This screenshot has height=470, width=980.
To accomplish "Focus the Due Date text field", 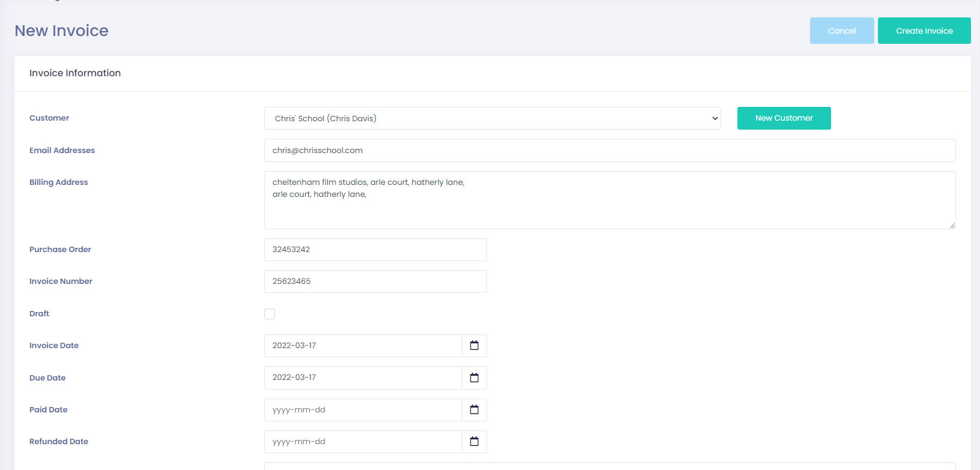I will [363, 378].
